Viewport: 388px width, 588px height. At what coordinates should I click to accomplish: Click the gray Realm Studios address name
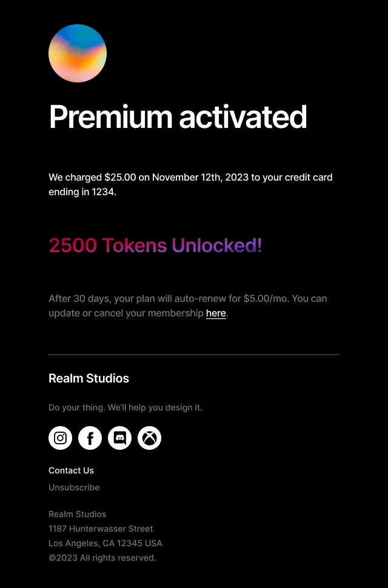coord(78,514)
